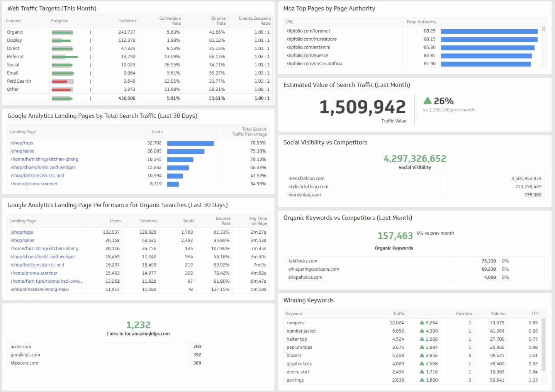Screen dimensions: 555x392
Task: Select the whisperingcoutoure.com row
Action: 415,269
